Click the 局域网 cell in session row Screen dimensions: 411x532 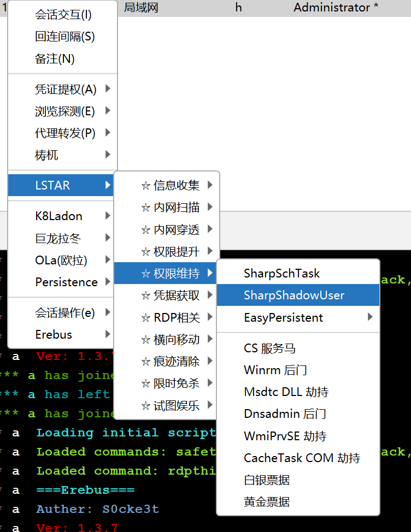[141, 8]
